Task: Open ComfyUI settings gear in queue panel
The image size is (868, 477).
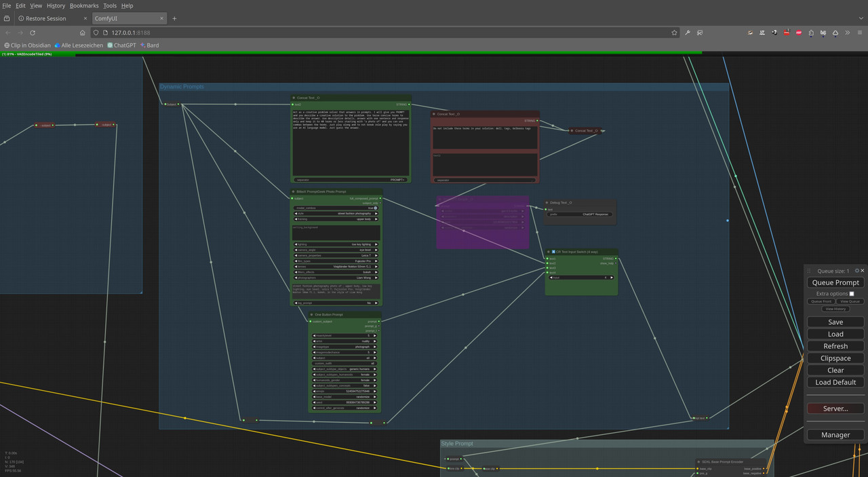Action: click(x=857, y=271)
